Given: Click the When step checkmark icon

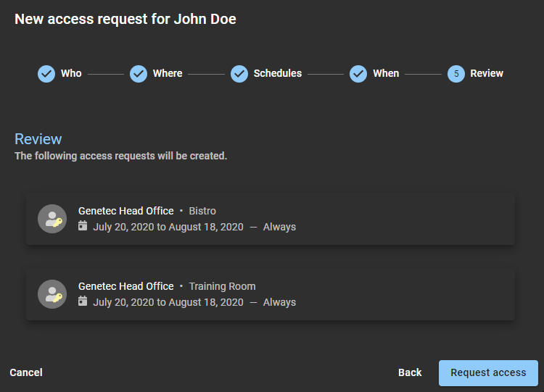Looking at the screenshot, I should pos(358,73).
